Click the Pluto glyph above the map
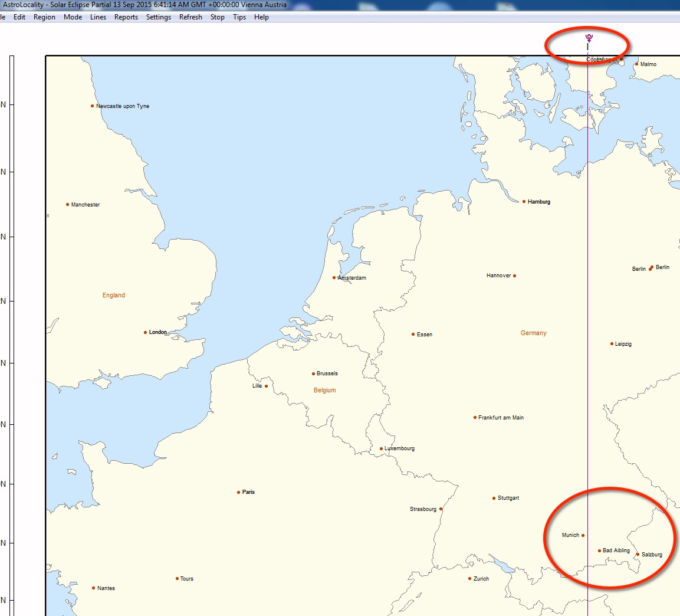 [x=588, y=38]
